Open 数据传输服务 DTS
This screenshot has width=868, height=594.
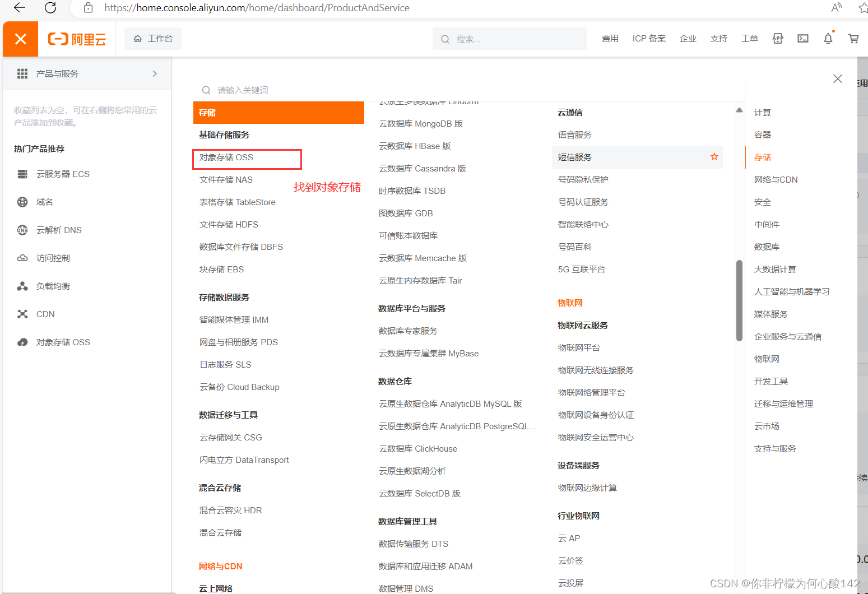click(x=414, y=544)
